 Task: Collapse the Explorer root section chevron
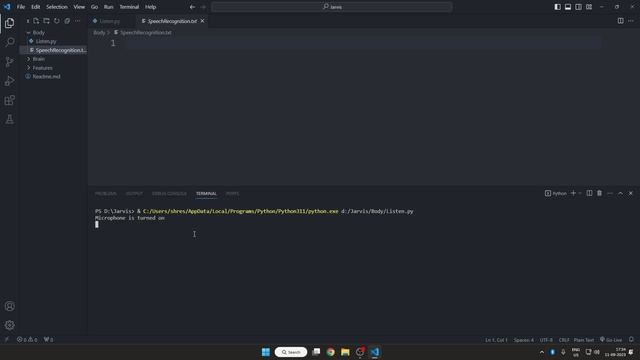pos(28,21)
